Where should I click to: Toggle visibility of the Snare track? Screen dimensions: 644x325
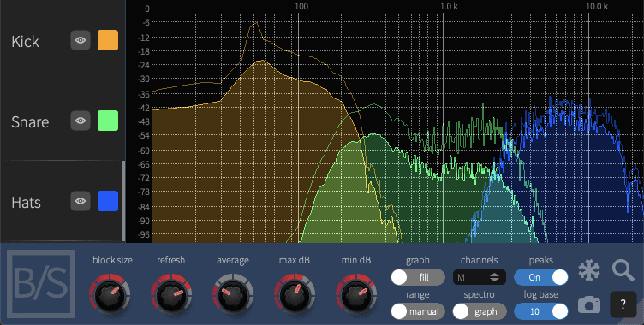(80, 121)
